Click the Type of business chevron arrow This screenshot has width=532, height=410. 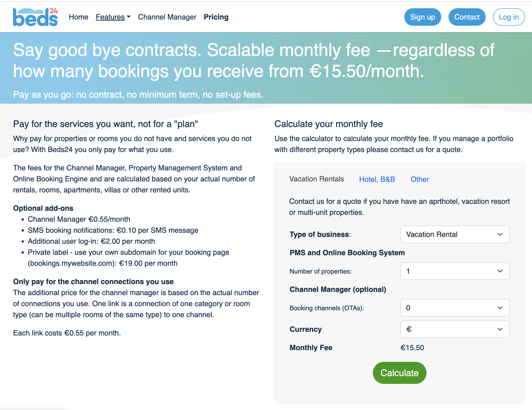coord(500,234)
